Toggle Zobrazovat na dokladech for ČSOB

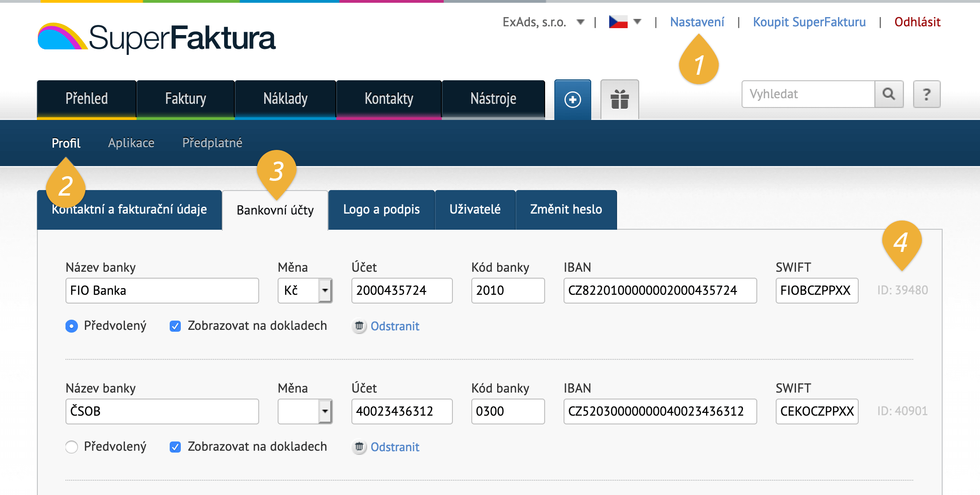175,447
